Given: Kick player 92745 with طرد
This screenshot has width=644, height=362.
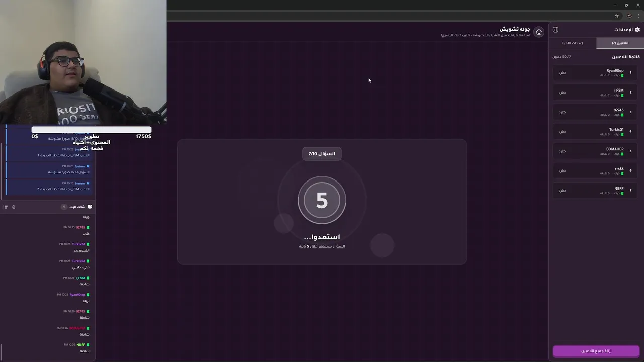Looking at the screenshot, I should (562, 112).
